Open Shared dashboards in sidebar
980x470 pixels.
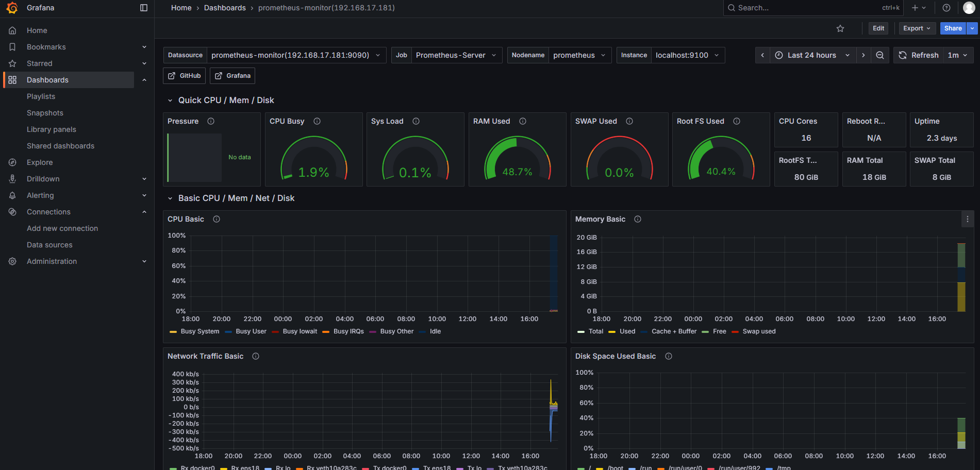(60, 146)
